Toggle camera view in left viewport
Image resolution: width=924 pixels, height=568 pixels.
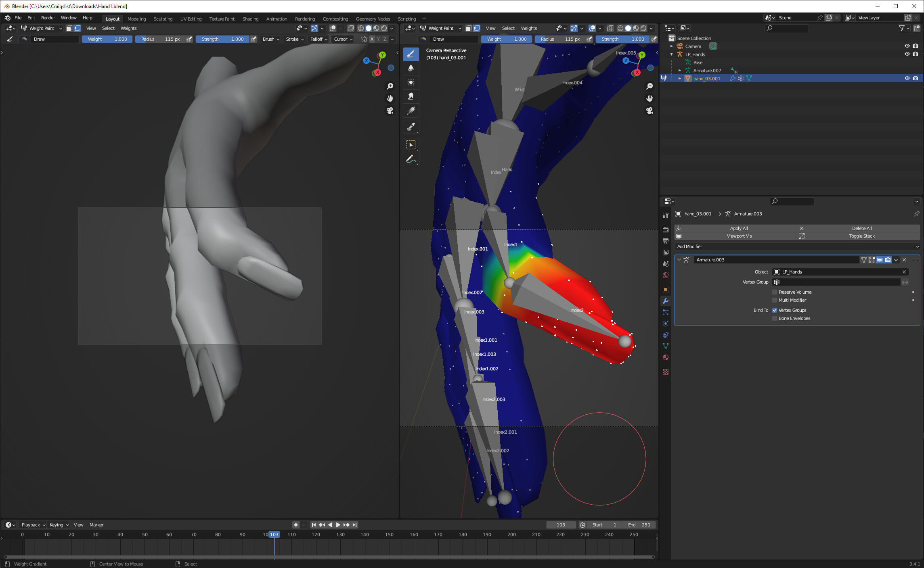[x=390, y=111]
